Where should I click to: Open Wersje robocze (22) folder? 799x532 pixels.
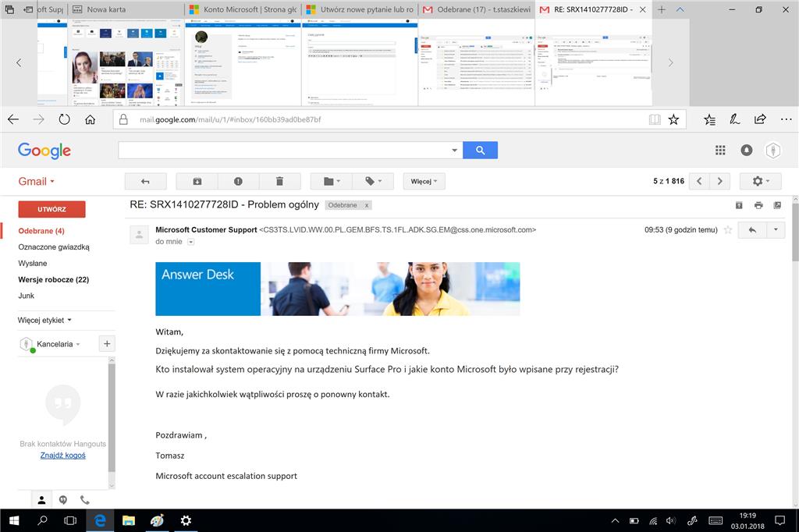click(x=54, y=280)
